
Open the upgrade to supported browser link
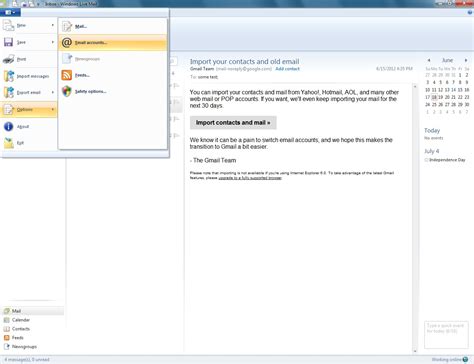click(x=250, y=178)
